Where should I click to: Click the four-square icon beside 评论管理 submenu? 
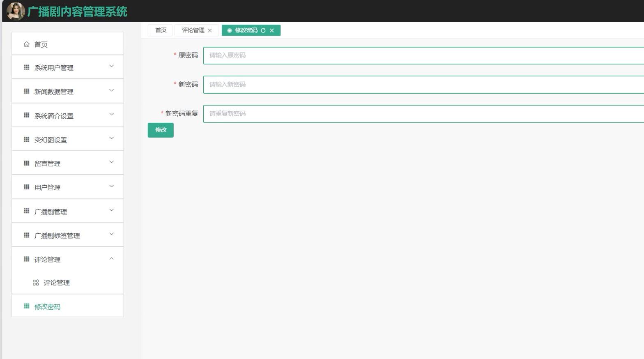[36, 283]
